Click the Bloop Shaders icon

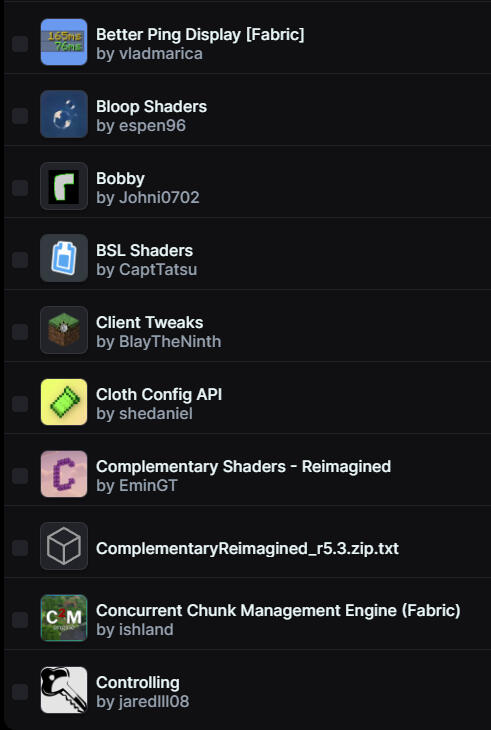tap(64, 114)
